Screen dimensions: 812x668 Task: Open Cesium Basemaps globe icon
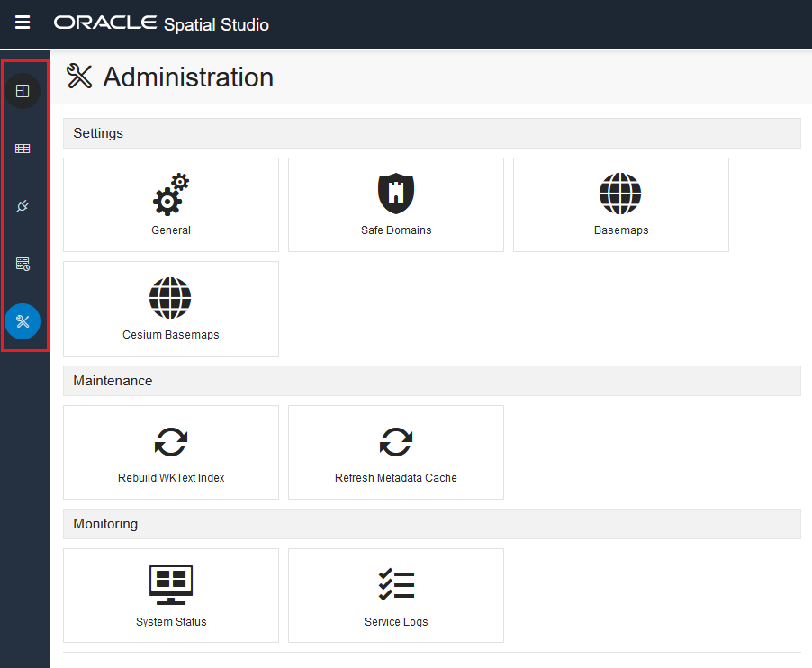[x=170, y=298]
